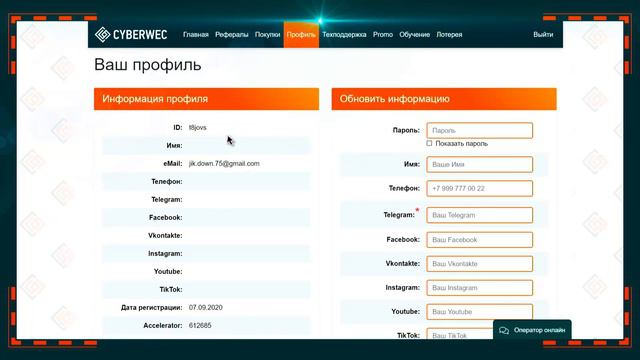Viewport: 640px width, 360px height.
Task: Go to the Рефералы page
Action: [x=231, y=35]
